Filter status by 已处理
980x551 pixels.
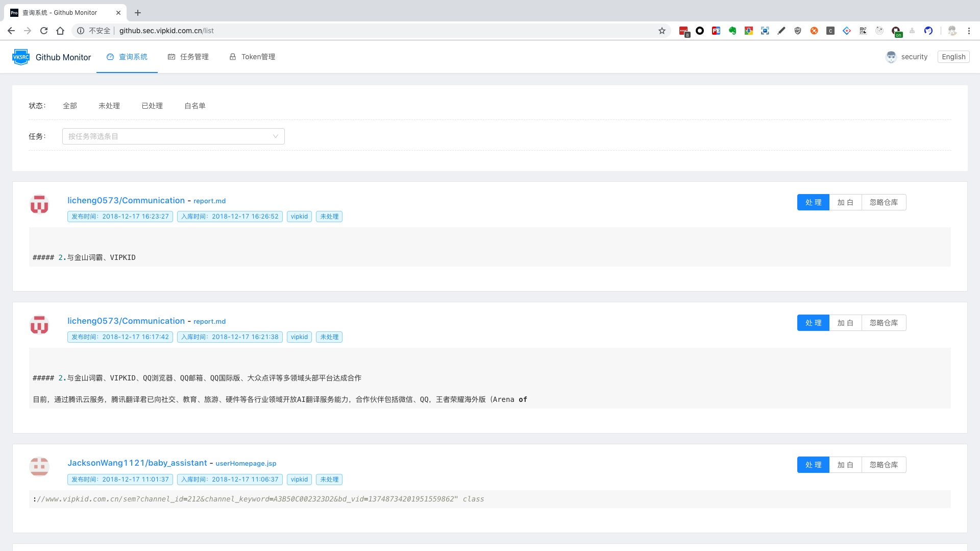pos(152,106)
